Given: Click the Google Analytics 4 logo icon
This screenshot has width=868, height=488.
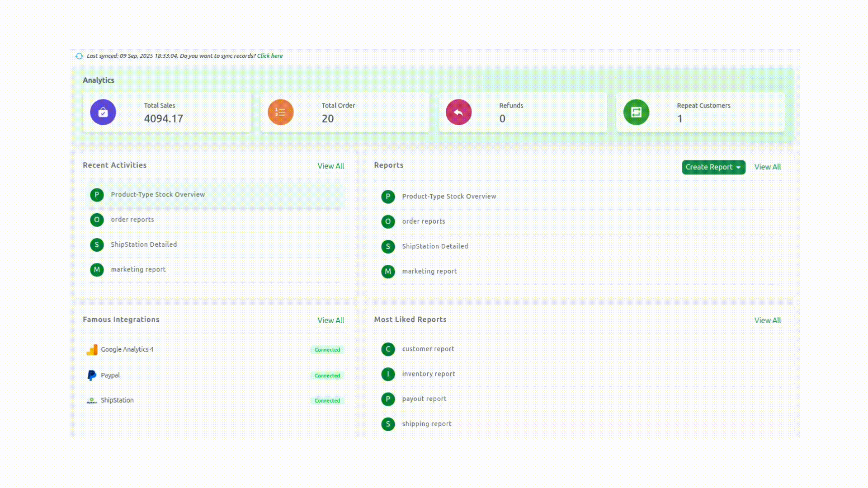Looking at the screenshot, I should click(x=92, y=350).
